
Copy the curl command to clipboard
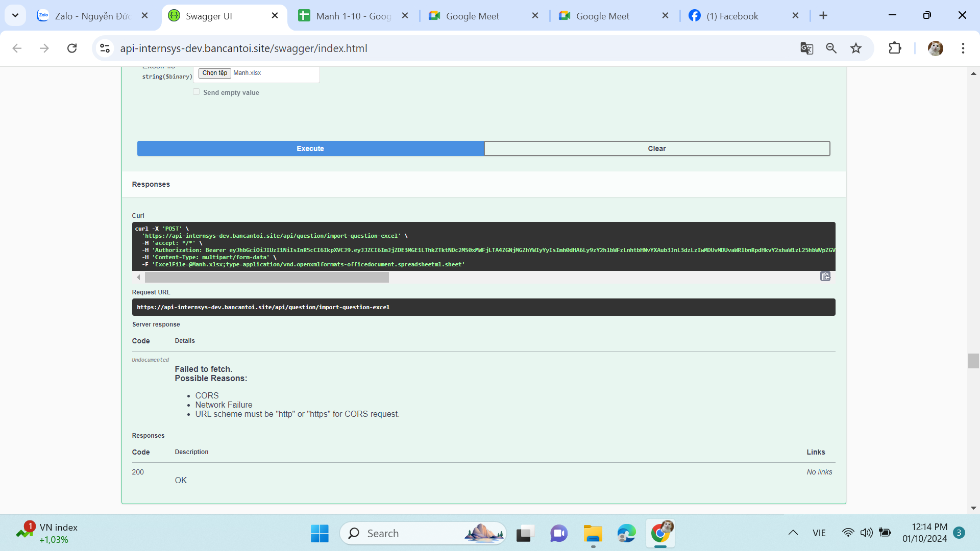coord(825,277)
